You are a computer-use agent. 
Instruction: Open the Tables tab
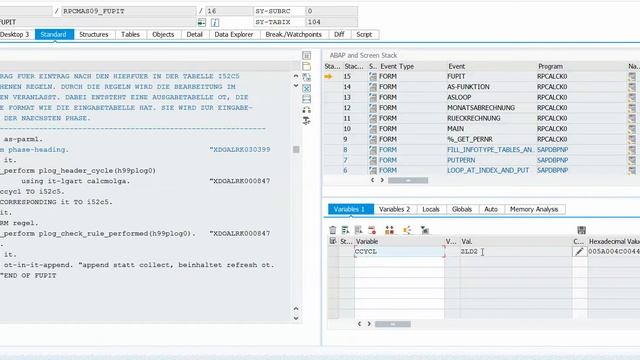pos(131,35)
